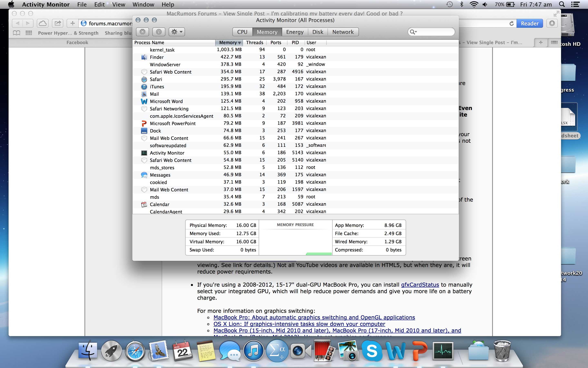Open the Network tab

point(343,32)
